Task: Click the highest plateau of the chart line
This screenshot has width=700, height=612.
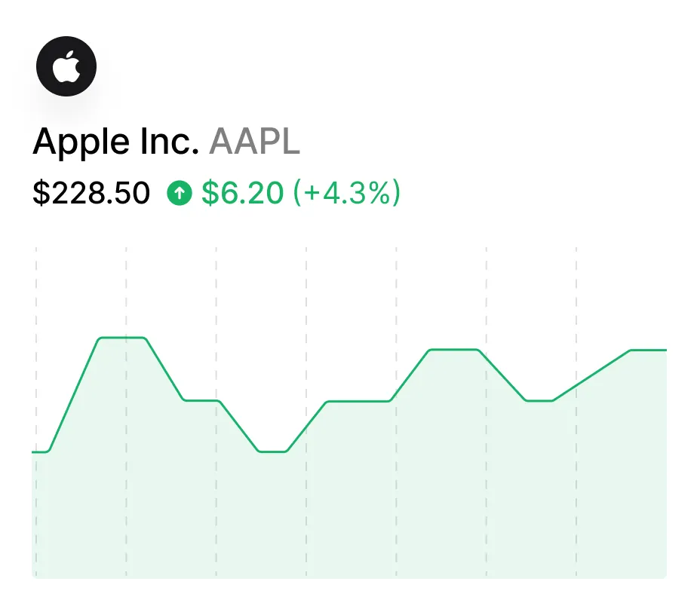Action: coord(122,338)
